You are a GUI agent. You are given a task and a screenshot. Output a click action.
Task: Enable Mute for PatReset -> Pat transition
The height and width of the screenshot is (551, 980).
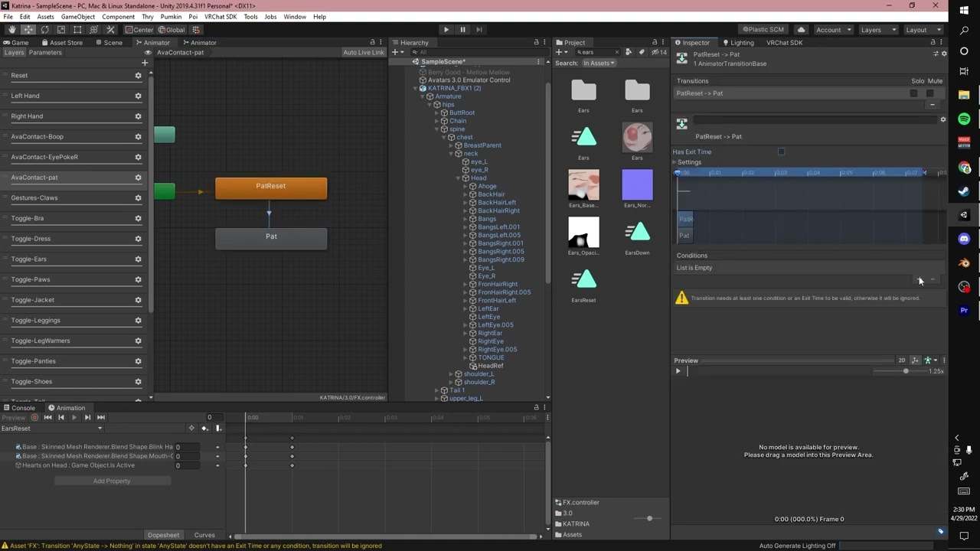930,93
